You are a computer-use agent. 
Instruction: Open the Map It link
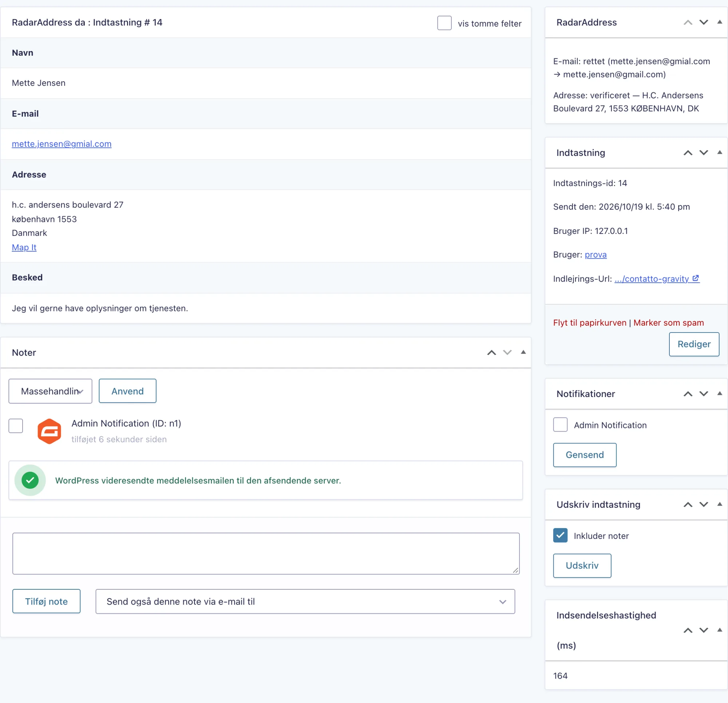pyautogui.click(x=24, y=247)
